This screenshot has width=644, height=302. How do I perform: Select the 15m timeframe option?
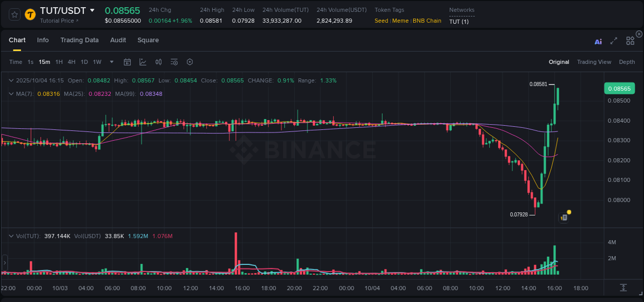pos(44,62)
